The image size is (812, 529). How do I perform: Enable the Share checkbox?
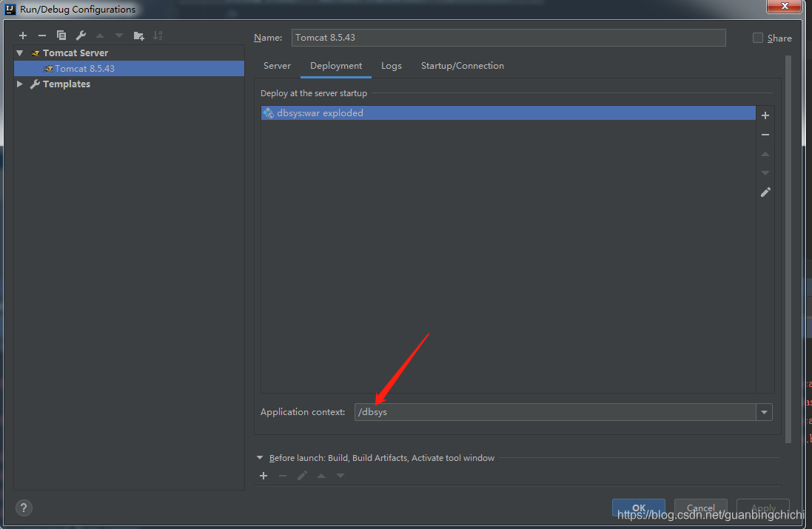click(x=758, y=38)
